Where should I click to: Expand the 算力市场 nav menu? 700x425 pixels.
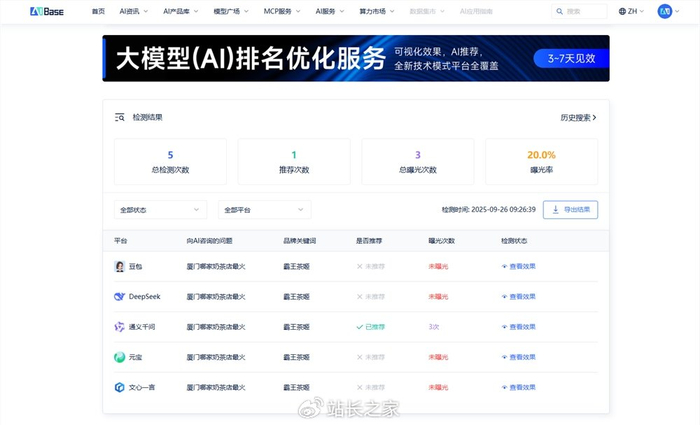click(x=377, y=11)
